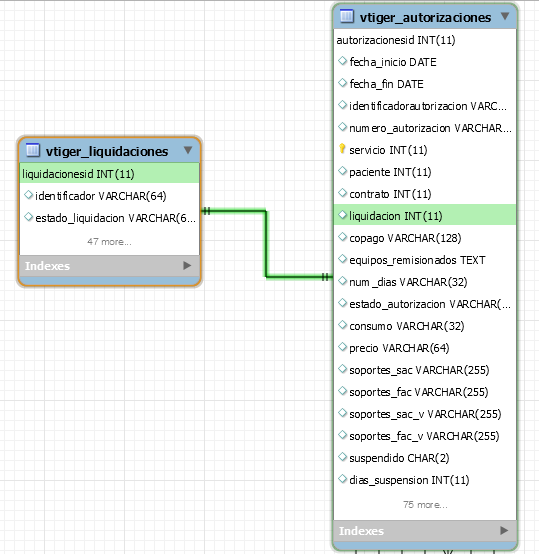Click diamond icon next to fecha_inicio
Viewport: 539px width, 554px height.
coord(342,61)
